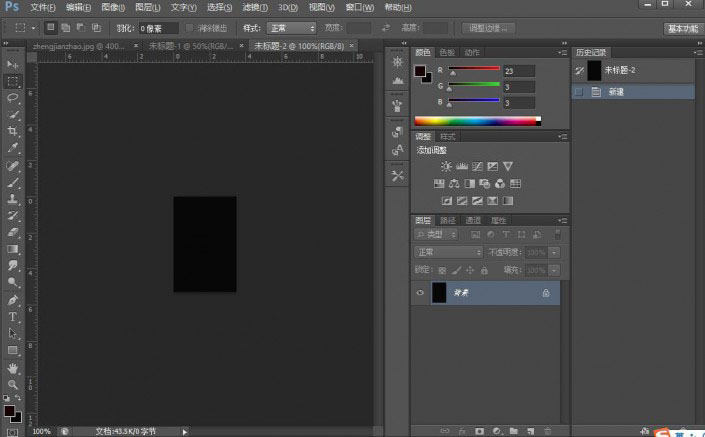Screen dimensions: 705x437
Task: Enable the 消除锯齿 anti-alias checkbox
Action: pyautogui.click(x=190, y=28)
